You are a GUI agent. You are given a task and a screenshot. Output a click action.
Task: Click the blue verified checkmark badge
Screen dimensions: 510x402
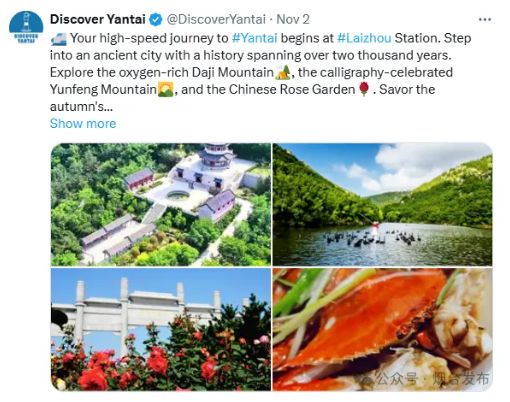[155, 19]
